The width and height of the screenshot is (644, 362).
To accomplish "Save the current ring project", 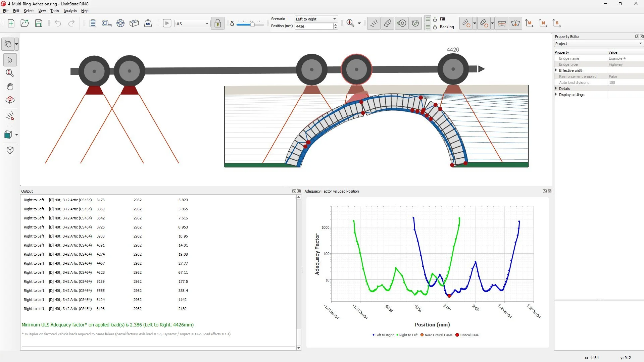I will point(38,23).
